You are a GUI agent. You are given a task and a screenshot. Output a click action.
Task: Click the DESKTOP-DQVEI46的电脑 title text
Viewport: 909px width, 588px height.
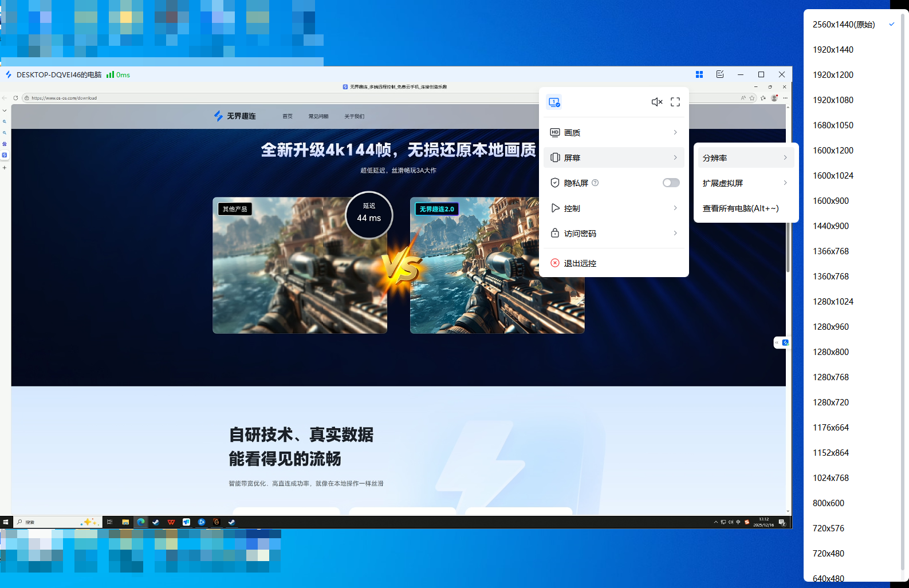pyautogui.click(x=59, y=75)
